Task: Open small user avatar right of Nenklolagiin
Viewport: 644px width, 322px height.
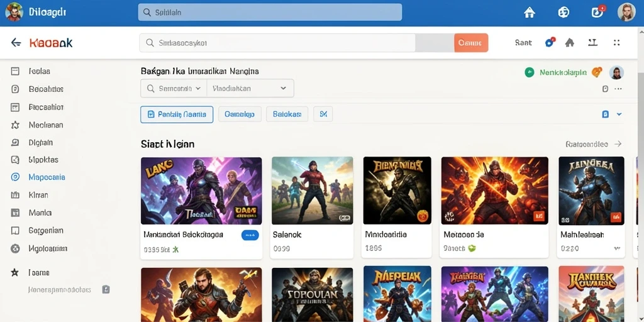Action: pyautogui.click(x=616, y=73)
